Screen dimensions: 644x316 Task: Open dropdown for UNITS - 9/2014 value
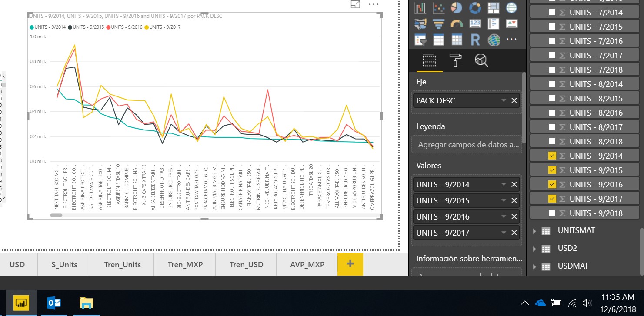pyautogui.click(x=504, y=184)
